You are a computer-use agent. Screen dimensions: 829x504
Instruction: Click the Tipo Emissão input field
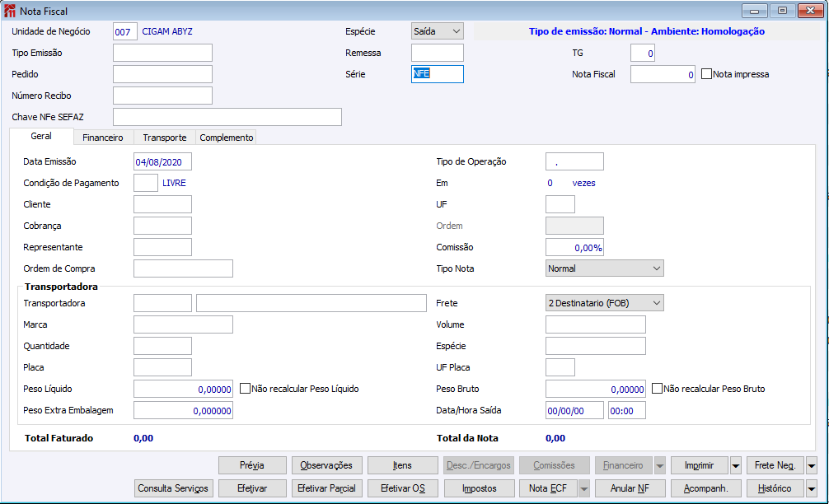(x=162, y=53)
